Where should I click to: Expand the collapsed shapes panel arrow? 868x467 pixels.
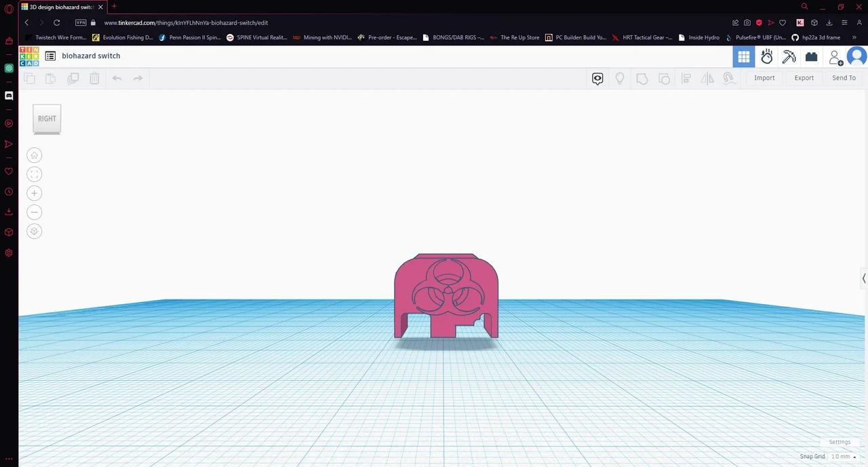coord(863,278)
